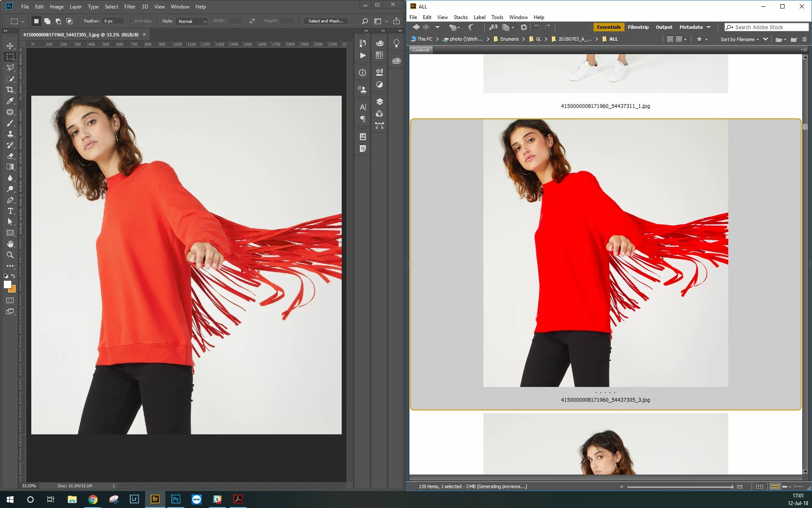The image size is (812, 508).
Task: Expand Sort by Filename dropdown
Action: click(740, 39)
